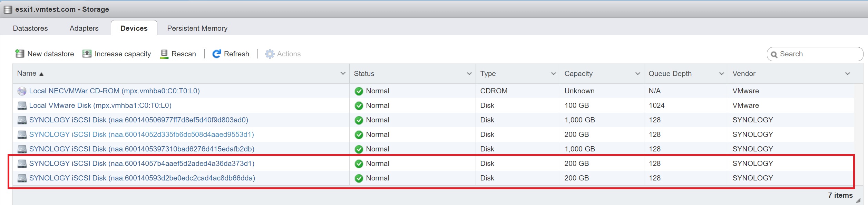Viewport: 868px width, 205px height.
Task: Click green Normal status icon of CD-ROM
Action: tap(359, 91)
